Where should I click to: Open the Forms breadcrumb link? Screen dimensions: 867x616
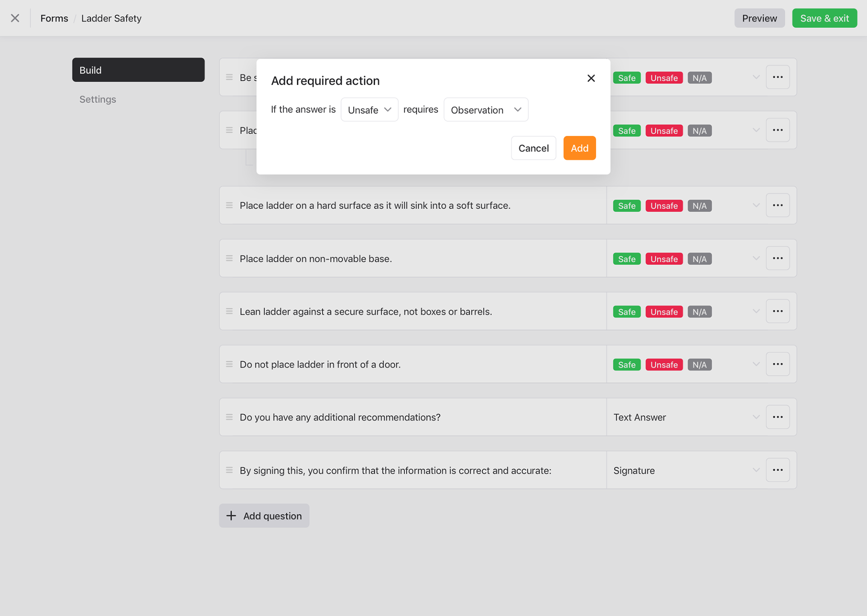[x=54, y=18]
